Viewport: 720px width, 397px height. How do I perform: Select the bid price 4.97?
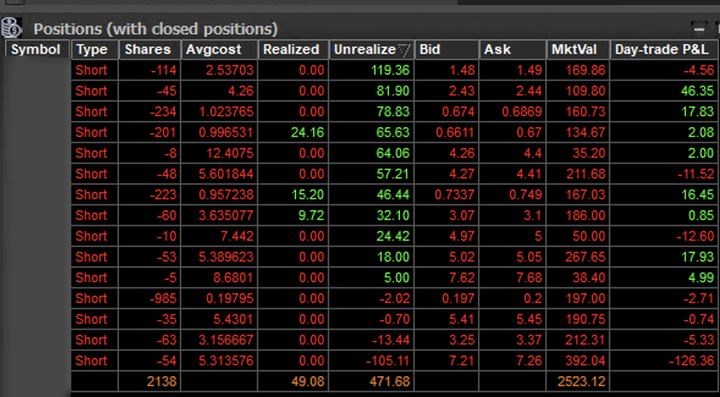(x=446, y=236)
